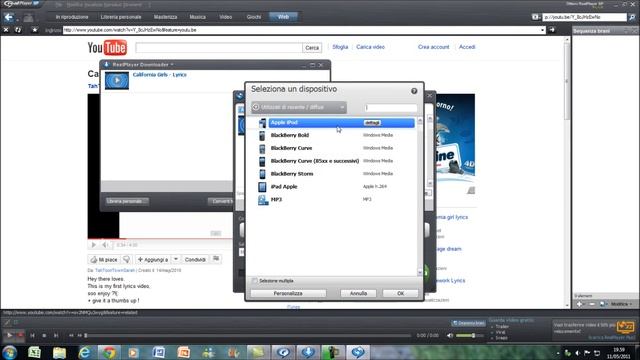Screen dimensions: 640x360
Task: Click the RealPlayer play button
Action: point(9,336)
